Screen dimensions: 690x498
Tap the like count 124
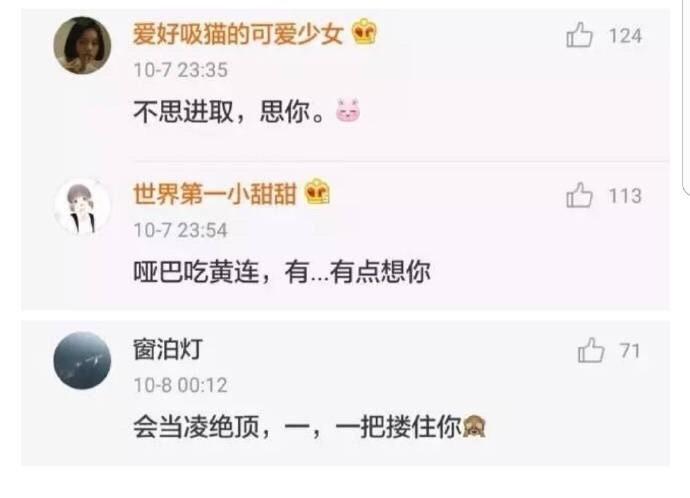pos(625,36)
